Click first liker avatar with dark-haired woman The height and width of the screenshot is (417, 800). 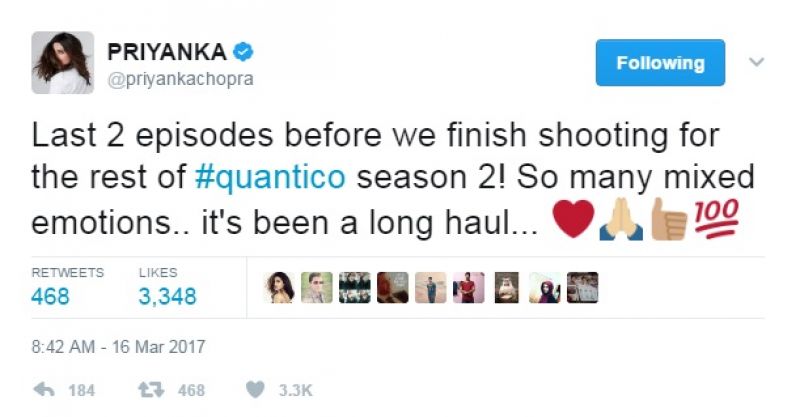tap(279, 287)
